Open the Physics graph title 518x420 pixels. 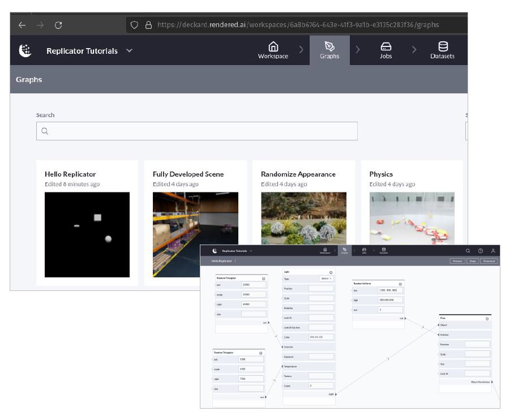(381, 174)
